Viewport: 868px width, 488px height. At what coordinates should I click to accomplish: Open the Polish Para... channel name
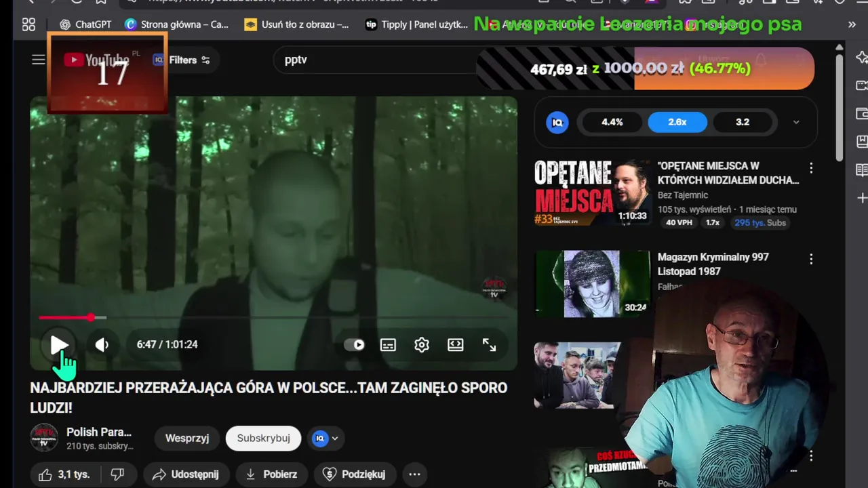[x=99, y=432]
